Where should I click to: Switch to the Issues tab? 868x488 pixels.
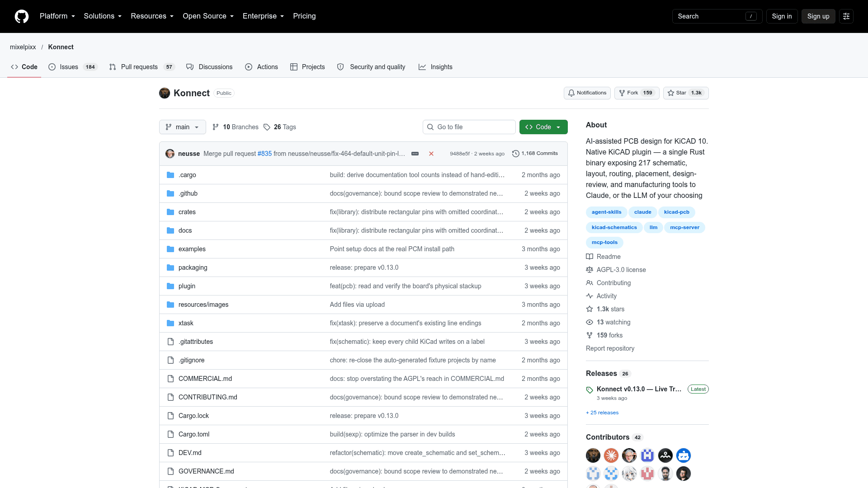click(x=73, y=67)
